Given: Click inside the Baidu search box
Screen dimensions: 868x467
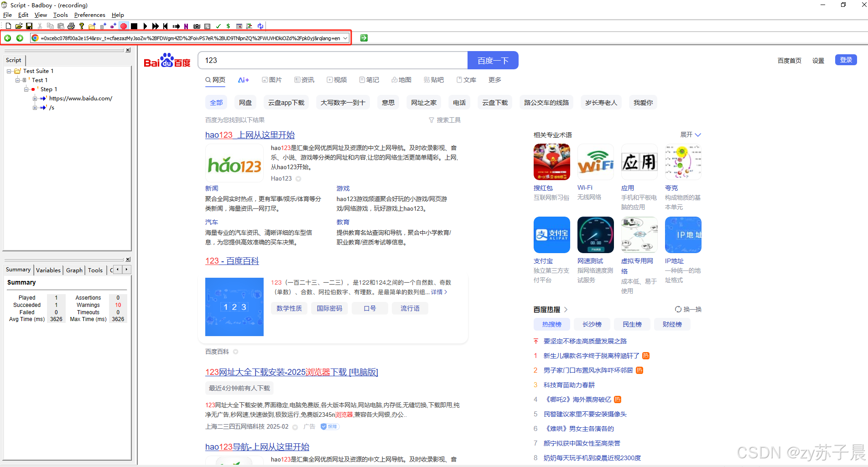Looking at the screenshot, I should click(332, 60).
